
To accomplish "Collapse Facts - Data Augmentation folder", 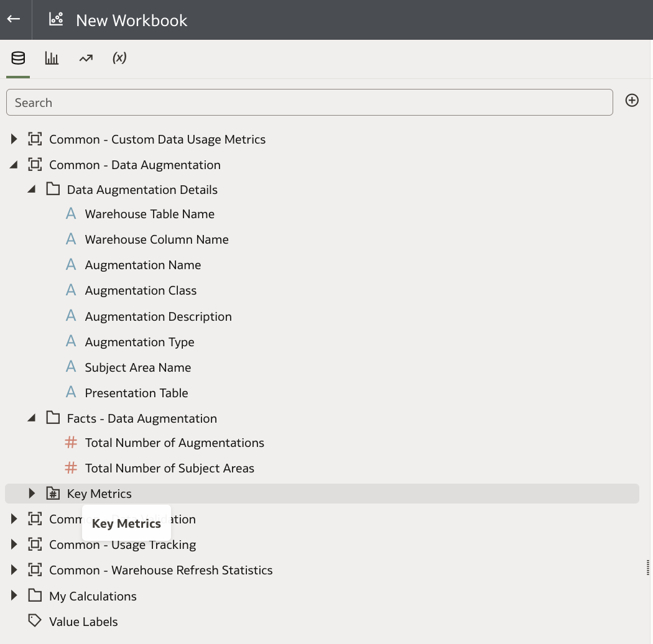I will coord(32,418).
